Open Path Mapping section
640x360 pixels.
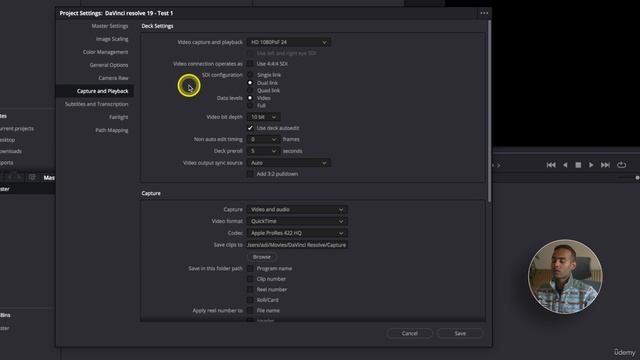111,130
